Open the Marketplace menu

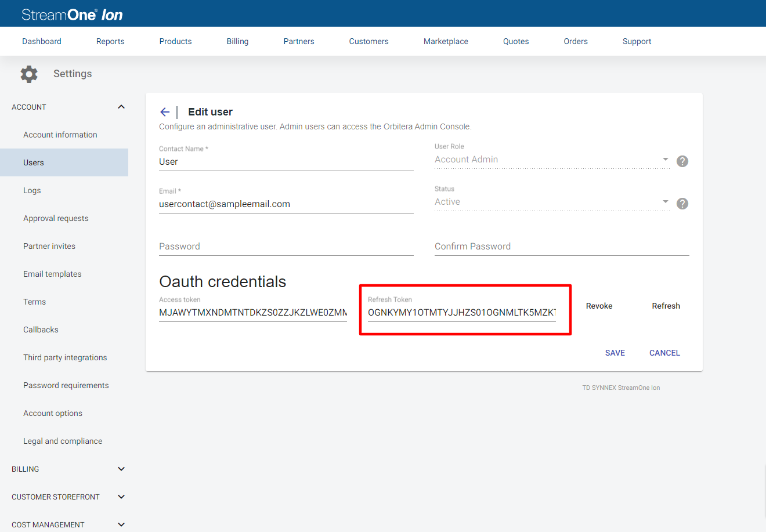click(446, 41)
